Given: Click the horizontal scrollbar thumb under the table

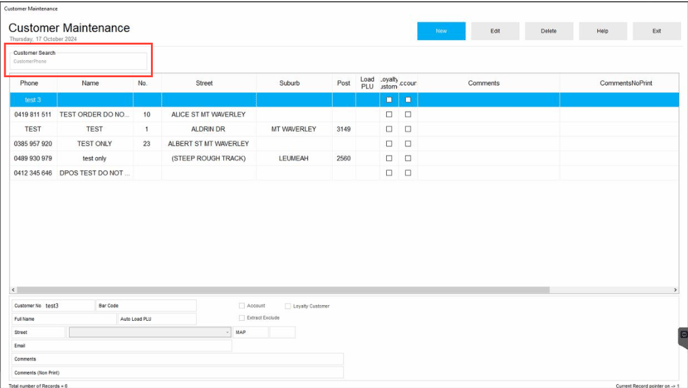Looking at the screenshot, I should tap(283, 290).
